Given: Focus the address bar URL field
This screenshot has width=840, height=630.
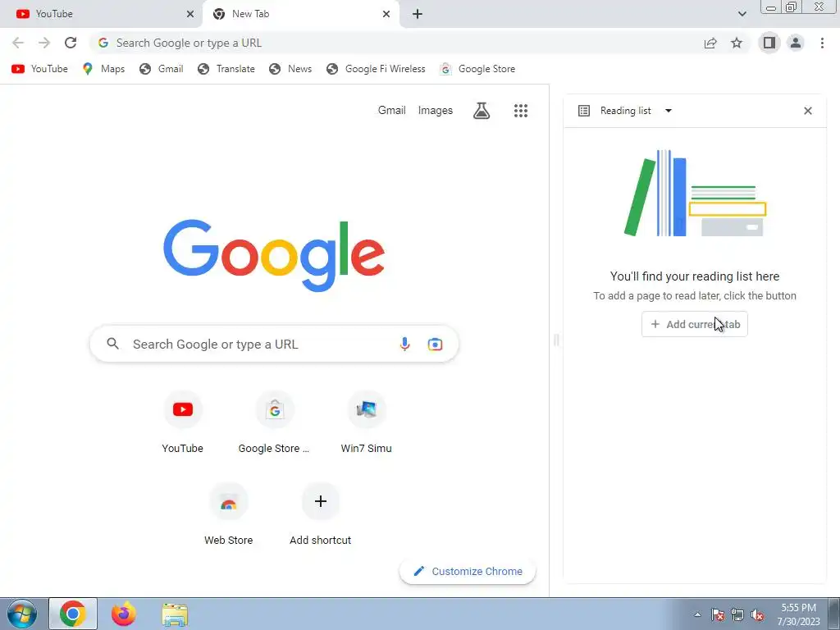Looking at the screenshot, I should tap(396, 43).
